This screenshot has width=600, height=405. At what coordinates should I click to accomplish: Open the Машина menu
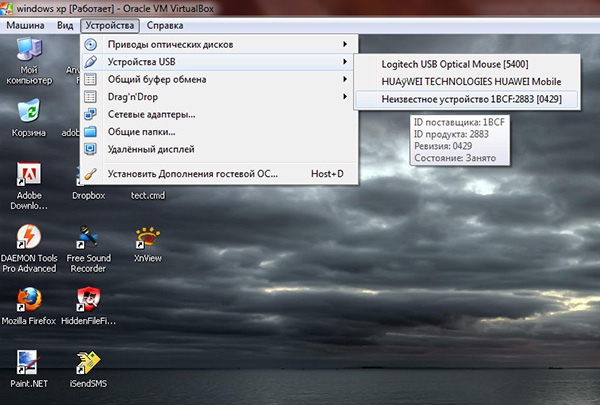(x=27, y=24)
